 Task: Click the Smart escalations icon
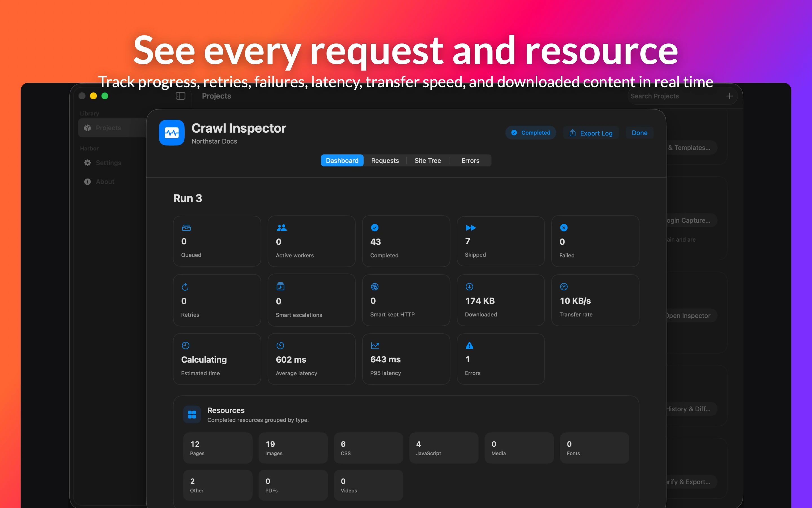coord(280,286)
